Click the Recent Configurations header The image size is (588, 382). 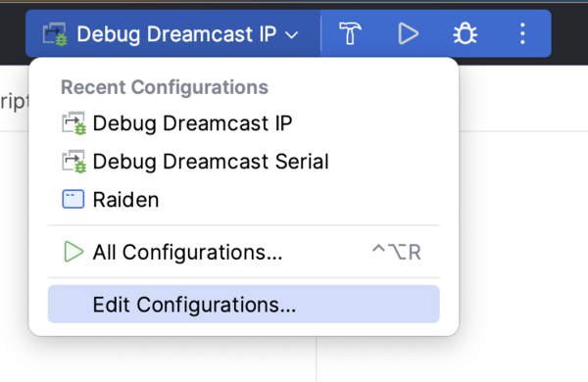(165, 87)
